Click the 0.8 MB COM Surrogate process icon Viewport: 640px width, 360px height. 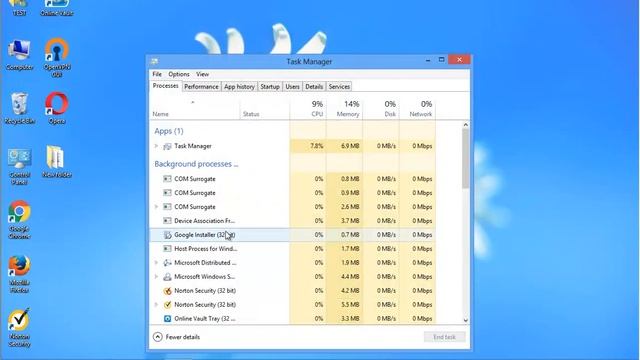[x=167, y=179]
